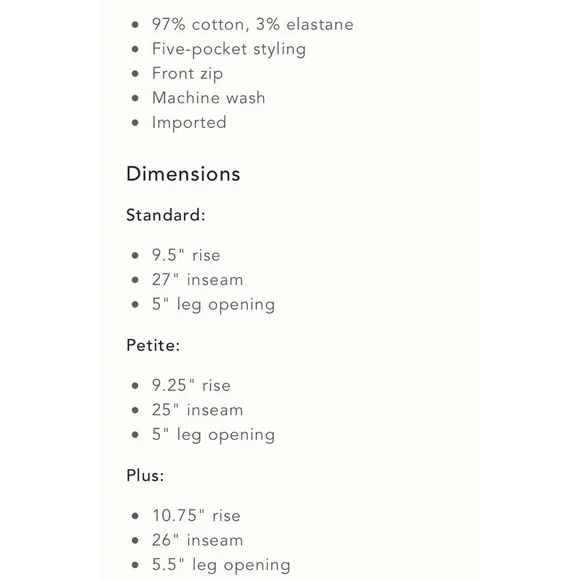
Task: Click the Dimensions heading
Action: coord(183,174)
